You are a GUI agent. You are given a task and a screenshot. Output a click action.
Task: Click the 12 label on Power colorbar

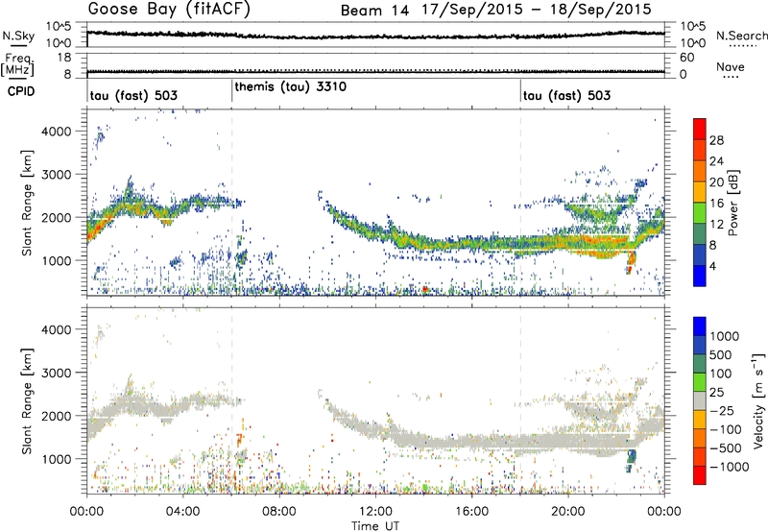[716, 225]
